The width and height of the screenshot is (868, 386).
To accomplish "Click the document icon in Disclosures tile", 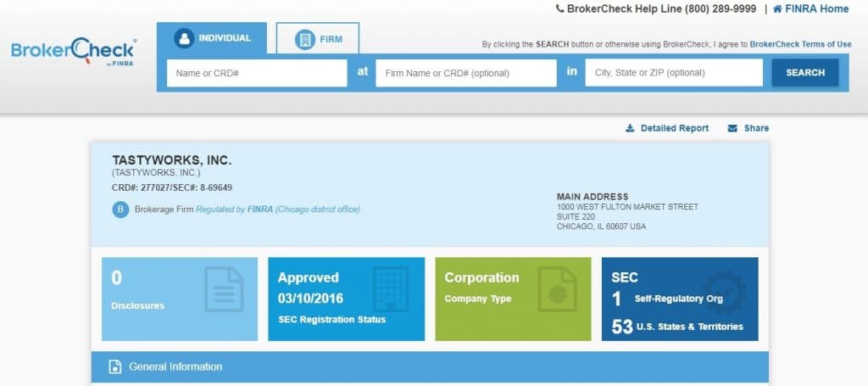I will [223, 290].
